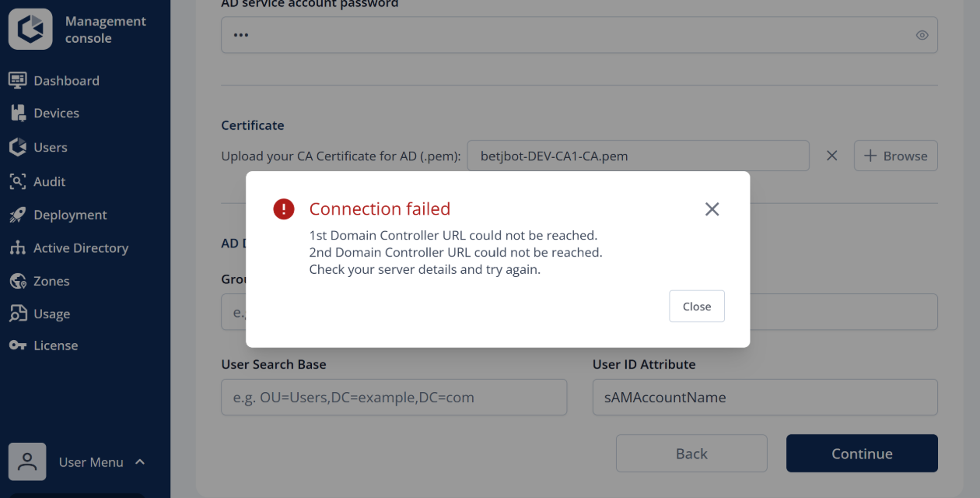Dismiss Connection failed dialog with X
This screenshot has width=980, height=498.
pos(712,209)
